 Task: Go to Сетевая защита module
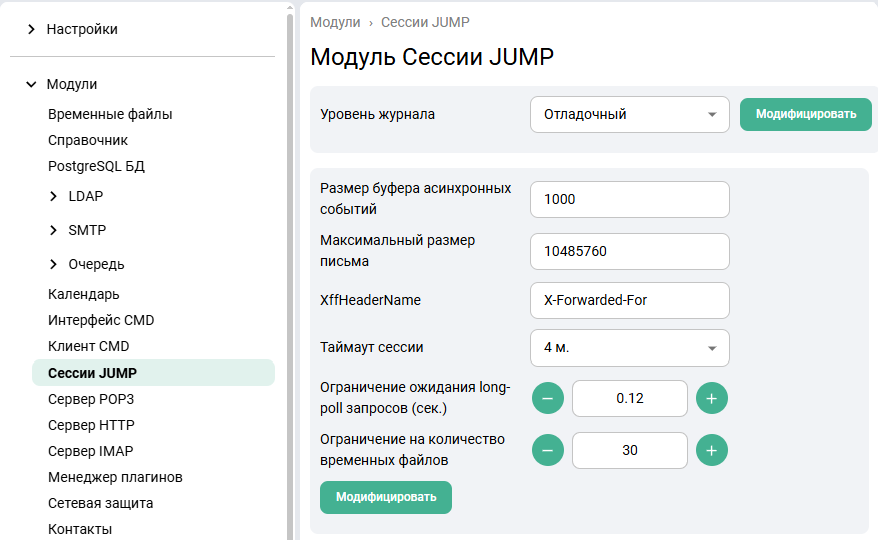coord(100,503)
